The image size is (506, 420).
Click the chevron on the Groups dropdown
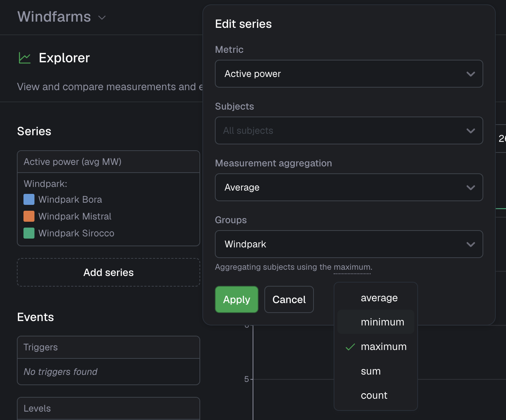[x=471, y=244]
